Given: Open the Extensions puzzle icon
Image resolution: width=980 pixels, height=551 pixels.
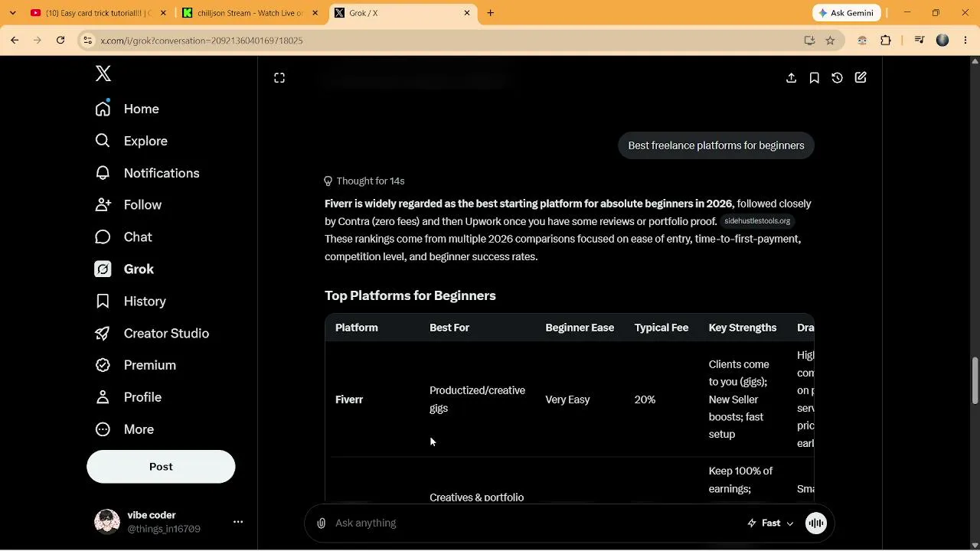Looking at the screenshot, I should [886, 41].
